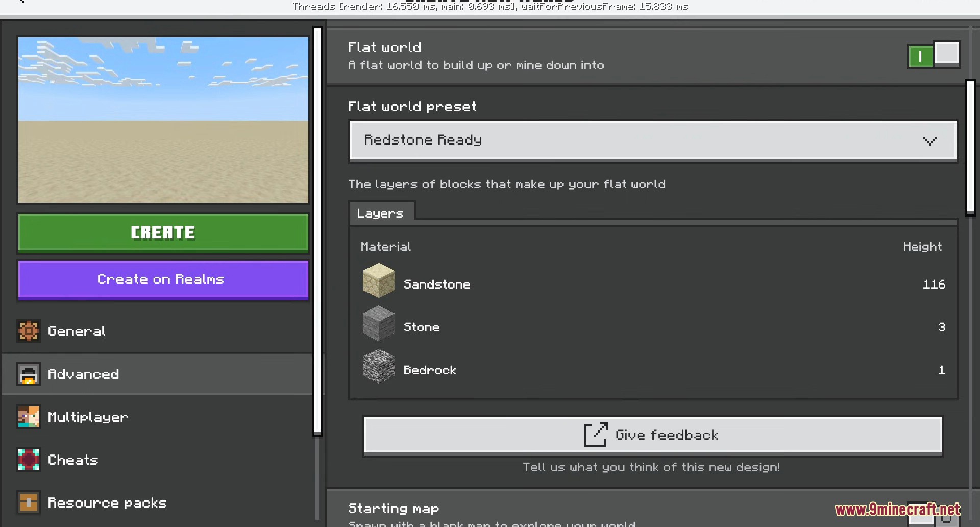Click the Sandstone layer name

point(437,284)
